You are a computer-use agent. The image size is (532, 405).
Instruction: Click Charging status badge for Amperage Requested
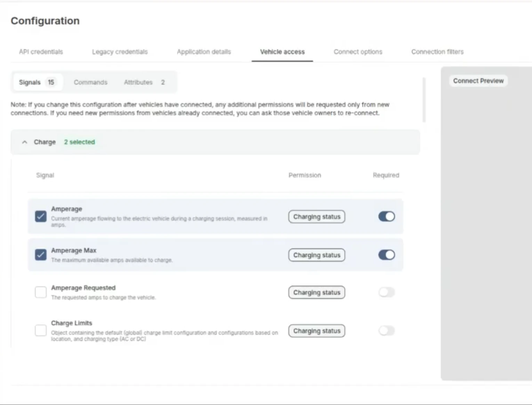point(316,292)
